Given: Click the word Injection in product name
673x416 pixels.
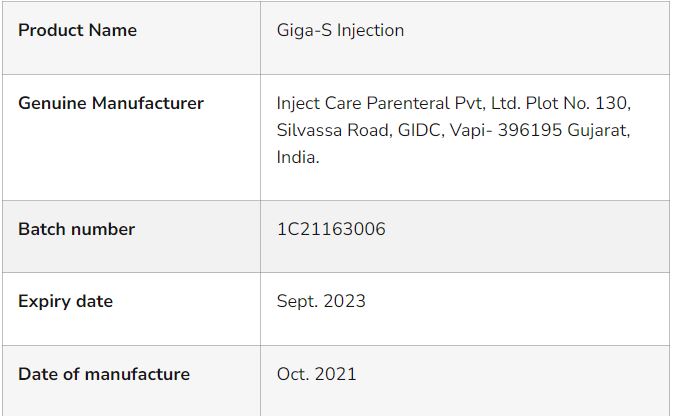Looking at the screenshot, I should (x=370, y=30).
